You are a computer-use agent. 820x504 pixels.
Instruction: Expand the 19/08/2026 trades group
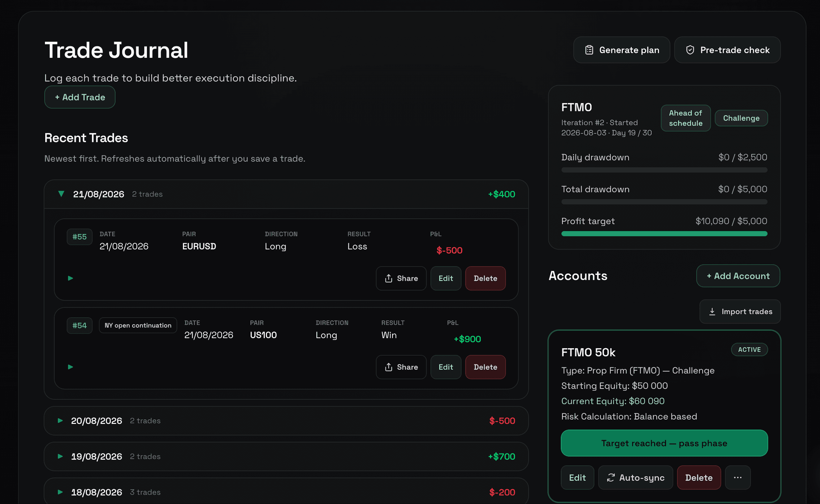tap(60, 456)
